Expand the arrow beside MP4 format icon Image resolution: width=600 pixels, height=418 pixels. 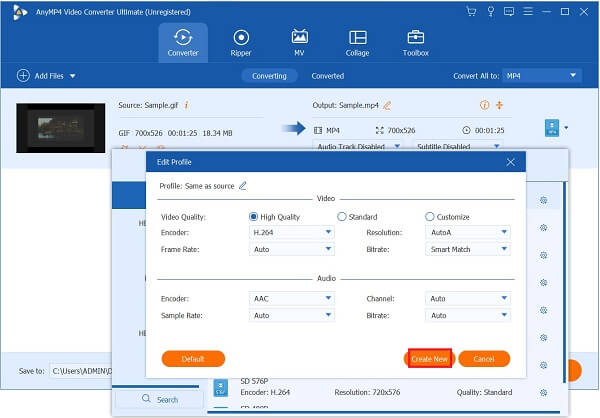click(x=566, y=127)
